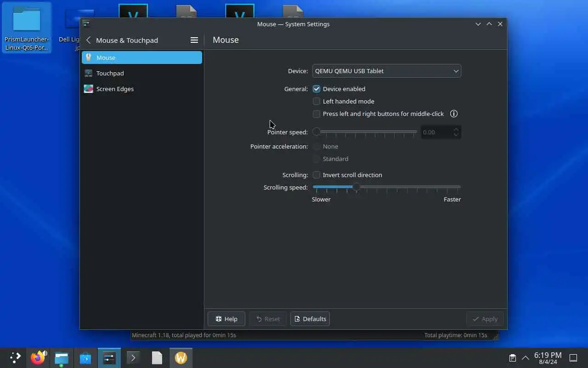
Task: Open the Discover store in taskbar
Action: (x=85, y=357)
